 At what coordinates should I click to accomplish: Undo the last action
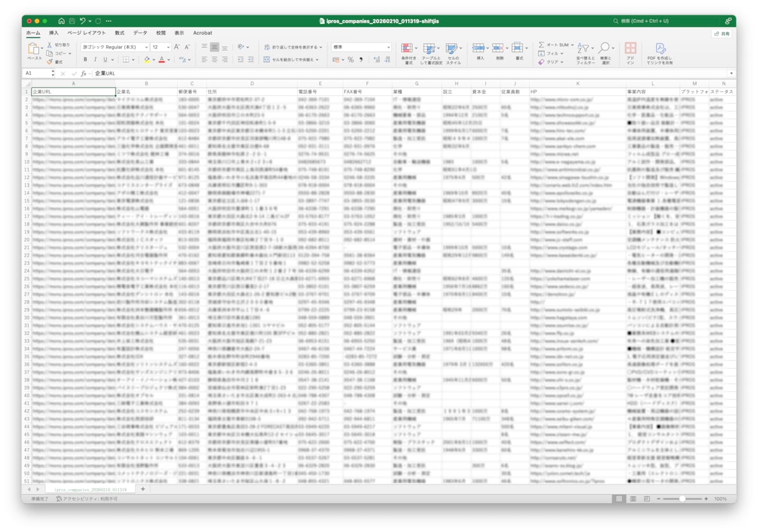pos(83,21)
